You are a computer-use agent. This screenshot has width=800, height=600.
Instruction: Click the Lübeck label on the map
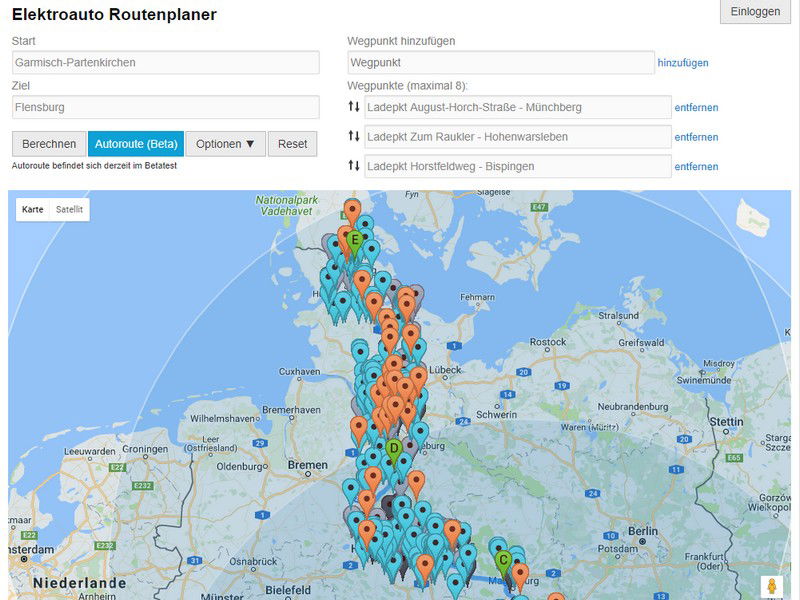[445, 370]
